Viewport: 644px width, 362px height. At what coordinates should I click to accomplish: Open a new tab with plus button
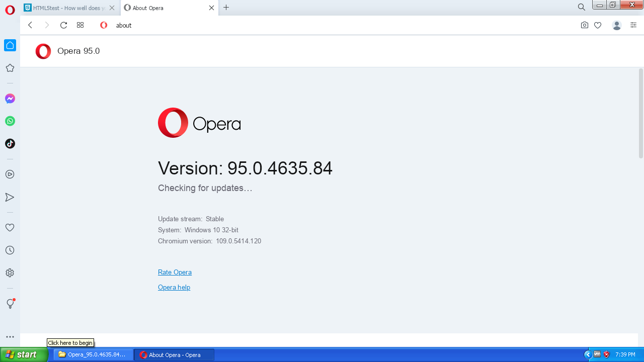pos(226,8)
